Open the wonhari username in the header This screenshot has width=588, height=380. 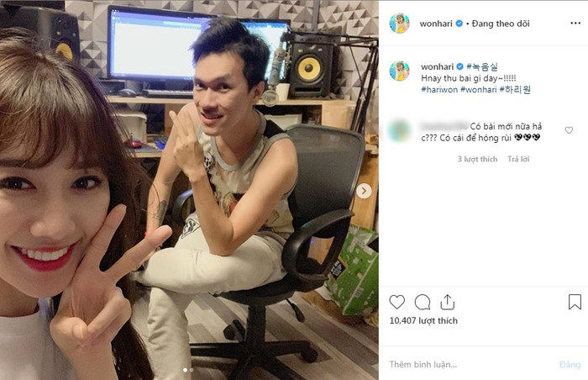436,24
